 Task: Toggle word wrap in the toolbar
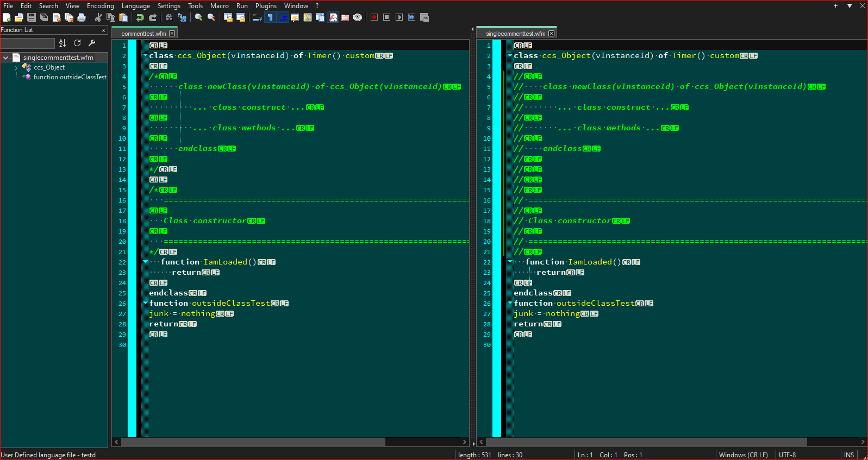pos(258,17)
